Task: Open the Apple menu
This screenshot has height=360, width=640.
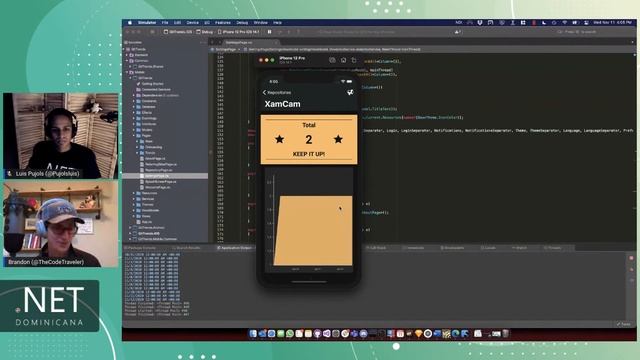Action: click(x=130, y=23)
